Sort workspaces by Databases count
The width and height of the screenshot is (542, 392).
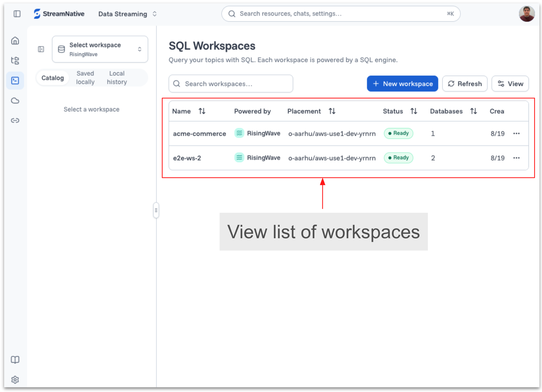tap(474, 111)
